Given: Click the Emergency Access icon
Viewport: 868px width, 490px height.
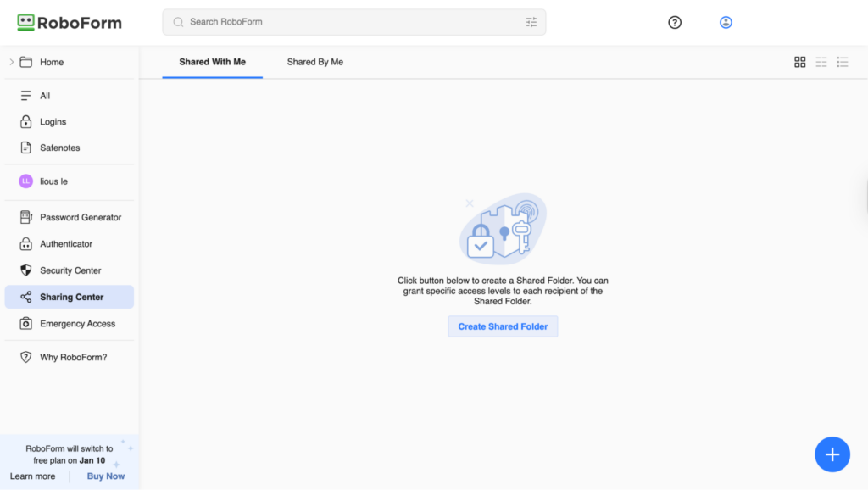Looking at the screenshot, I should (x=26, y=324).
